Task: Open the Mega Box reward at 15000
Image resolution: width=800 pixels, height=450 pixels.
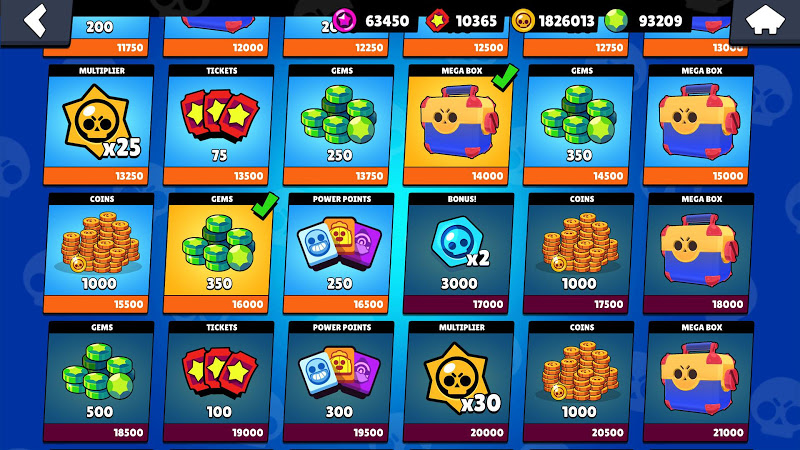Action: tap(698, 124)
